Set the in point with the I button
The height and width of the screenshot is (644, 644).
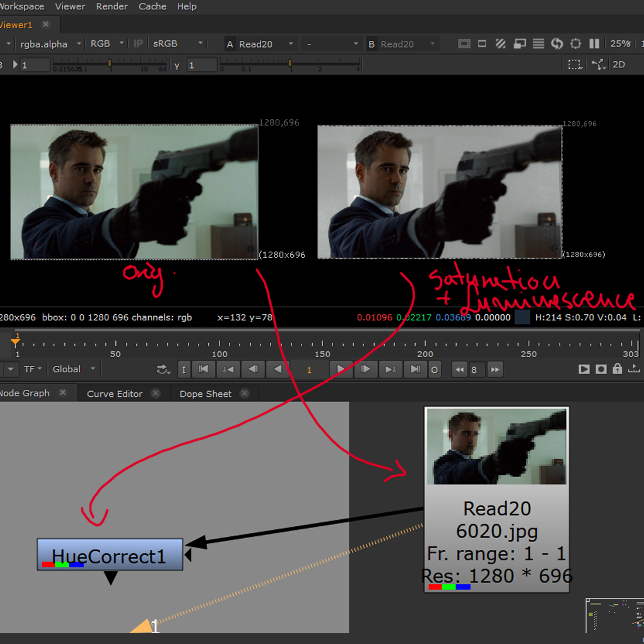pyautogui.click(x=184, y=369)
